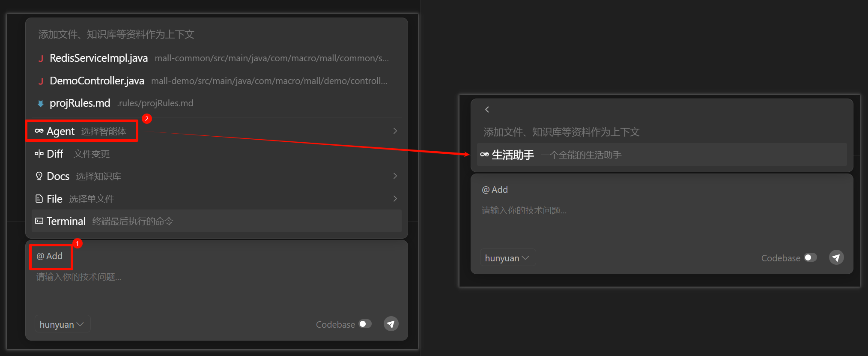Click the markdown icon beside projRules.md
This screenshot has width=868, height=356.
click(41, 103)
